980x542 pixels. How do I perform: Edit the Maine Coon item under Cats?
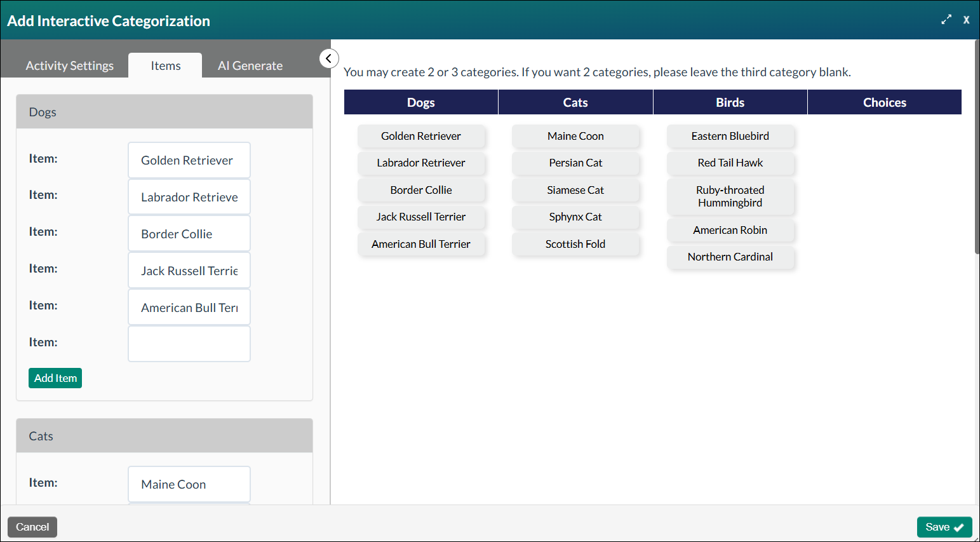tap(189, 484)
